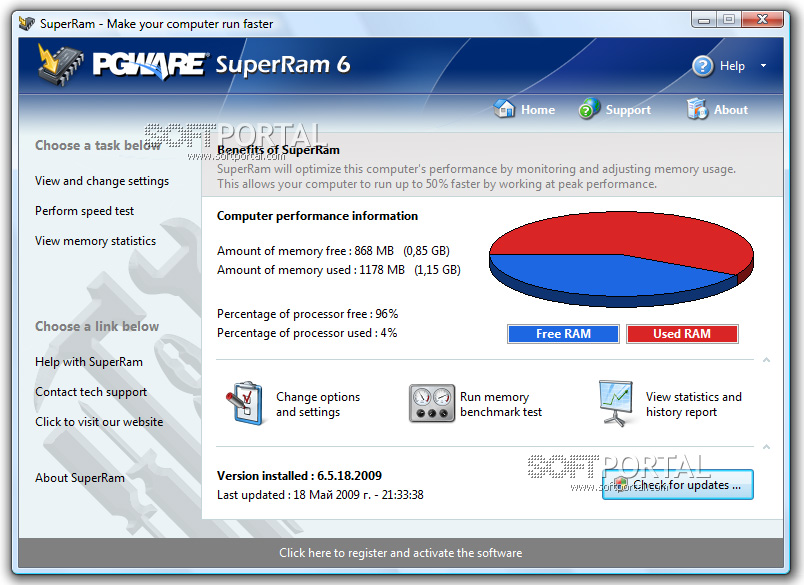This screenshot has height=585, width=804.
Task: Click the statistics chart easel icon
Action: pos(617,404)
